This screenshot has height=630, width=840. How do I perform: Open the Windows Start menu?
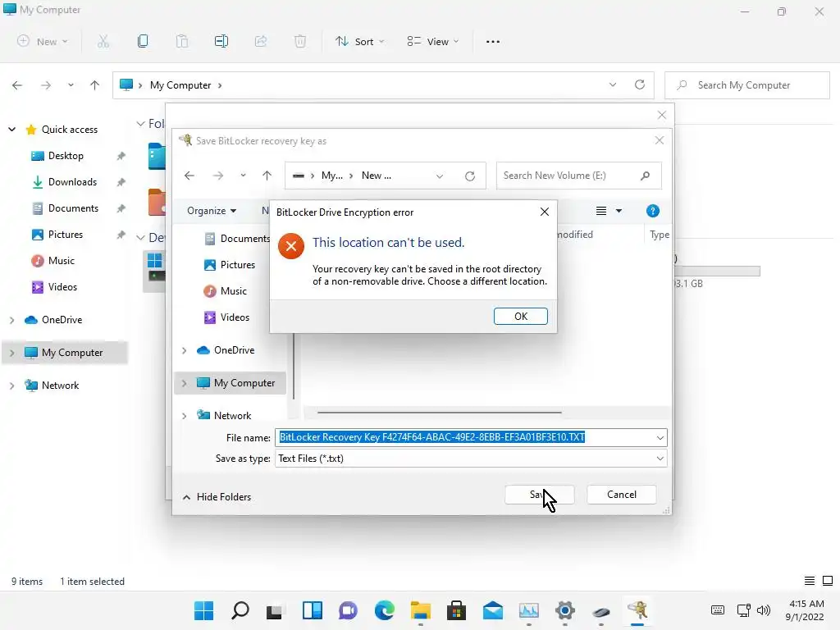(203, 610)
